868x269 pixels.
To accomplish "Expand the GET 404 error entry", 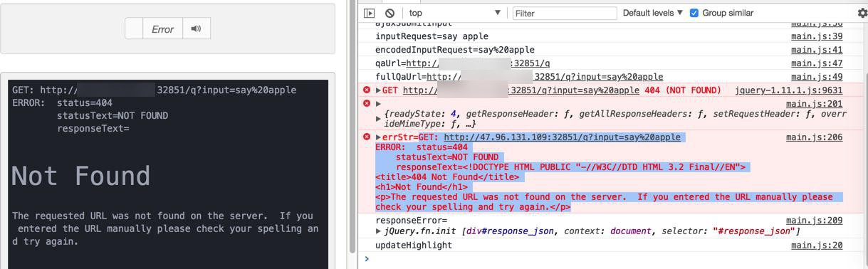I will pos(379,90).
